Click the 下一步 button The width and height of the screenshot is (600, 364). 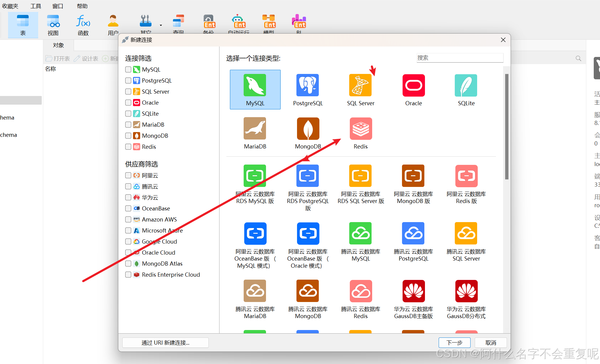[x=454, y=343]
